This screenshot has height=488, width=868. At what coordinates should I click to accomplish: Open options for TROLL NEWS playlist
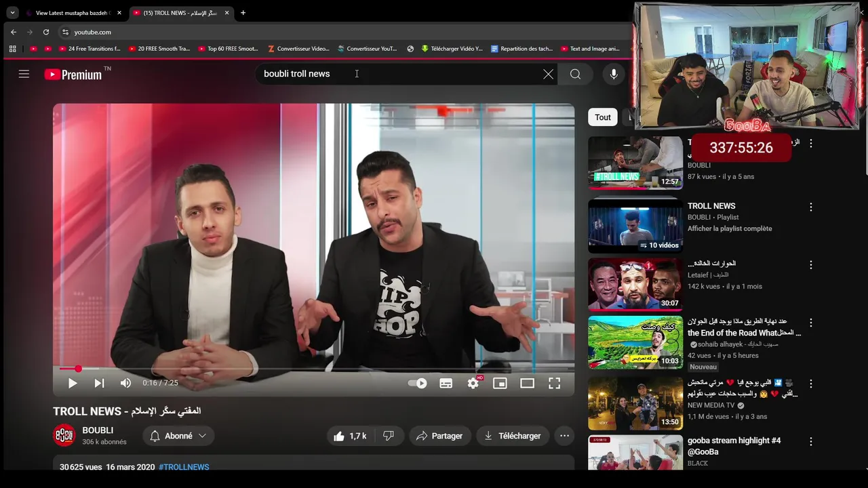810,207
